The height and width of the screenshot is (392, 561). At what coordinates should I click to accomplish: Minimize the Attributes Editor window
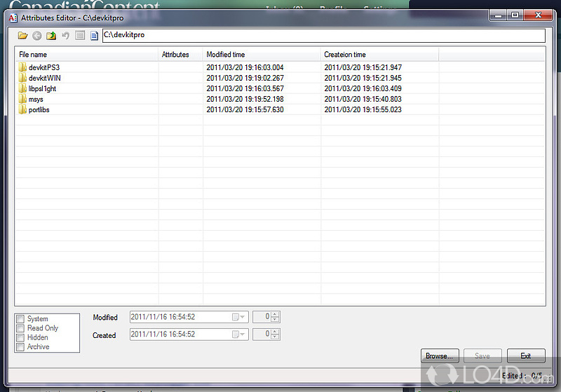[x=498, y=15]
